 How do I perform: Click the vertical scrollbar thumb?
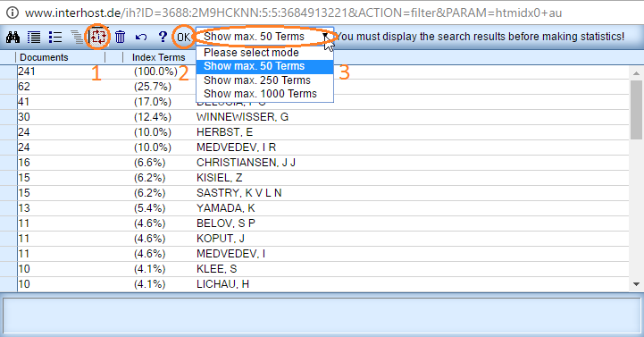pyautogui.click(x=636, y=110)
